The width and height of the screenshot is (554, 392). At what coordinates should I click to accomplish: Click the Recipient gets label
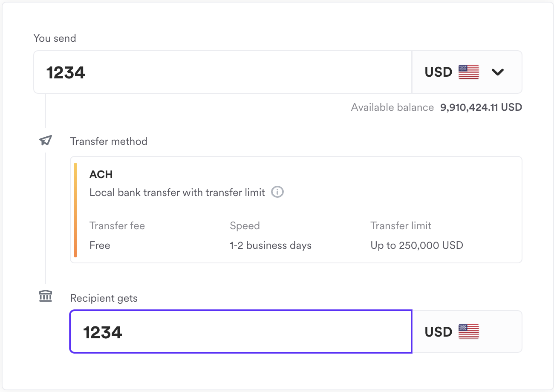click(x=104, y=298)
